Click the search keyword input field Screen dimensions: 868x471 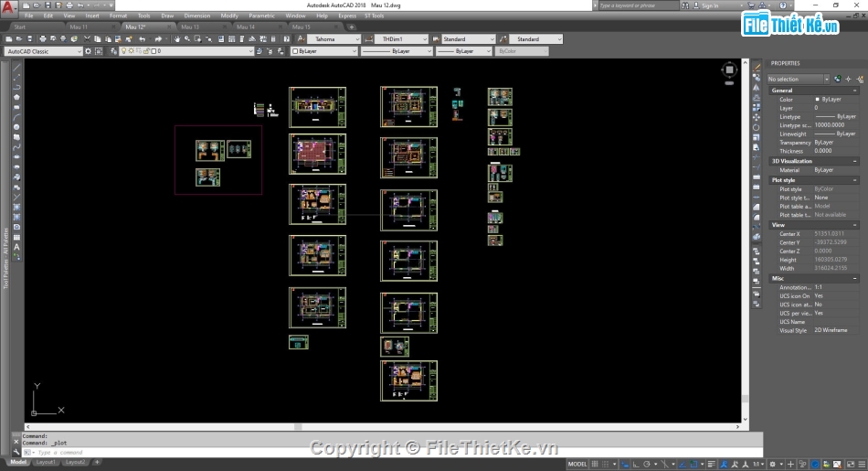[x=638, y=5]
